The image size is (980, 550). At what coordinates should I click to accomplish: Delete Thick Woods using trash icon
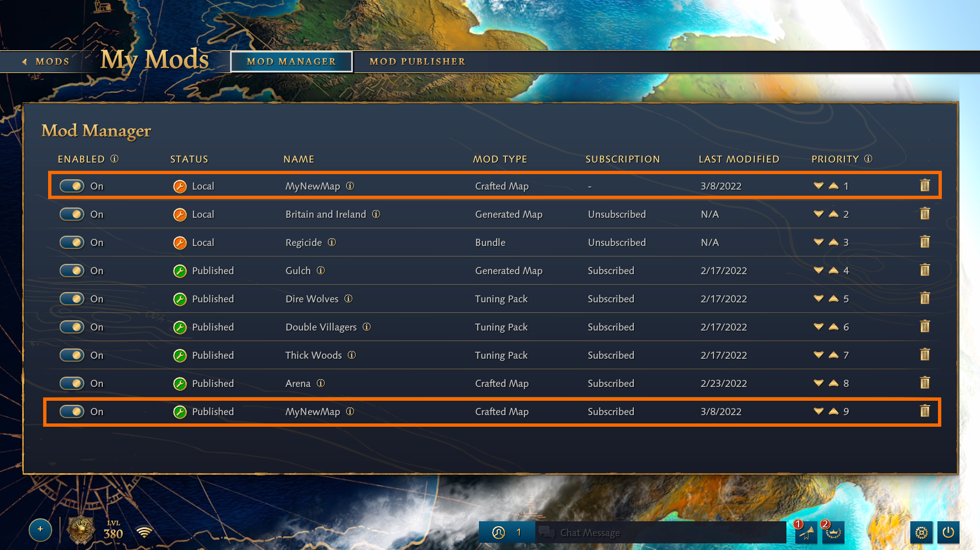925,354
